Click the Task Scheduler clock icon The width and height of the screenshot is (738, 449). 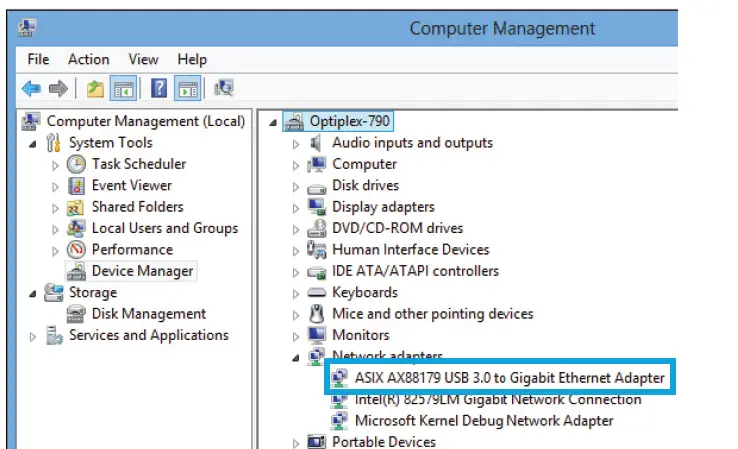click(x=76, y=164)
